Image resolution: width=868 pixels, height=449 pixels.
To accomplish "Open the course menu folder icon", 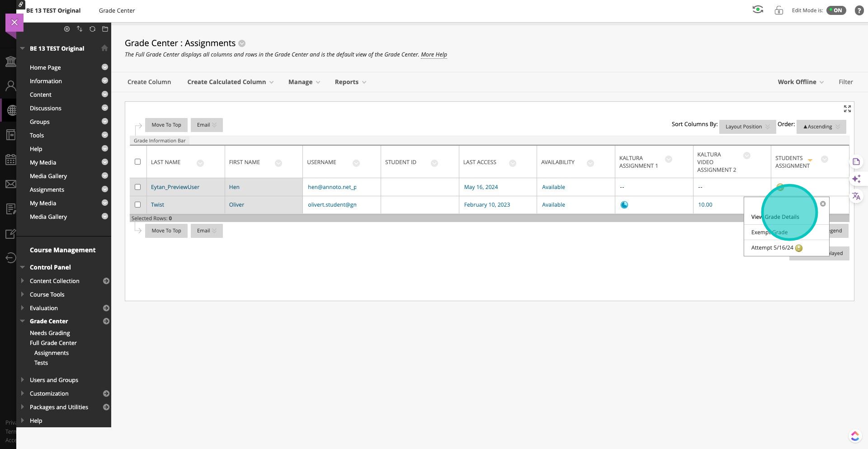I will [105, 29].
